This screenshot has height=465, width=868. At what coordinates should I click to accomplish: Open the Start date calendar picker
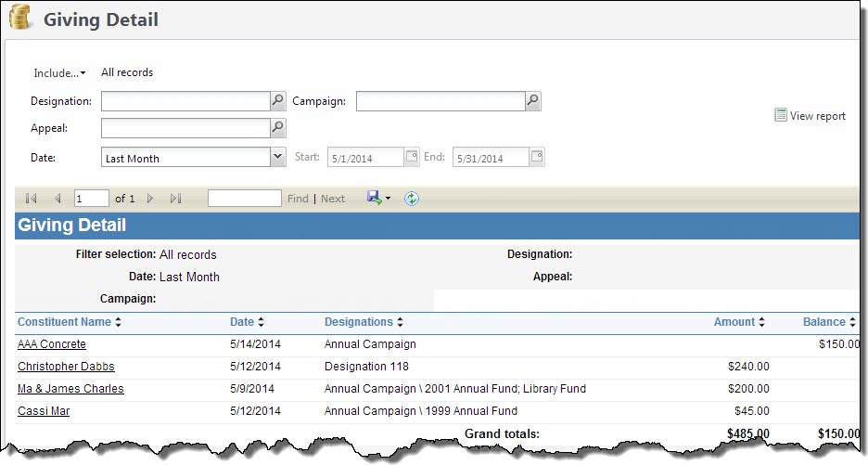412,158
